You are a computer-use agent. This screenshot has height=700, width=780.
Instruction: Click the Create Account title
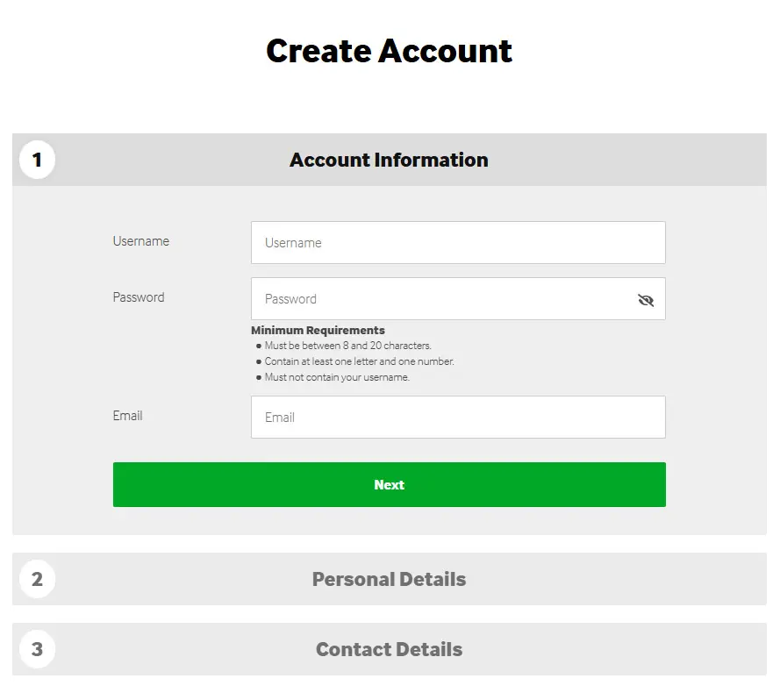click(388, 51)
